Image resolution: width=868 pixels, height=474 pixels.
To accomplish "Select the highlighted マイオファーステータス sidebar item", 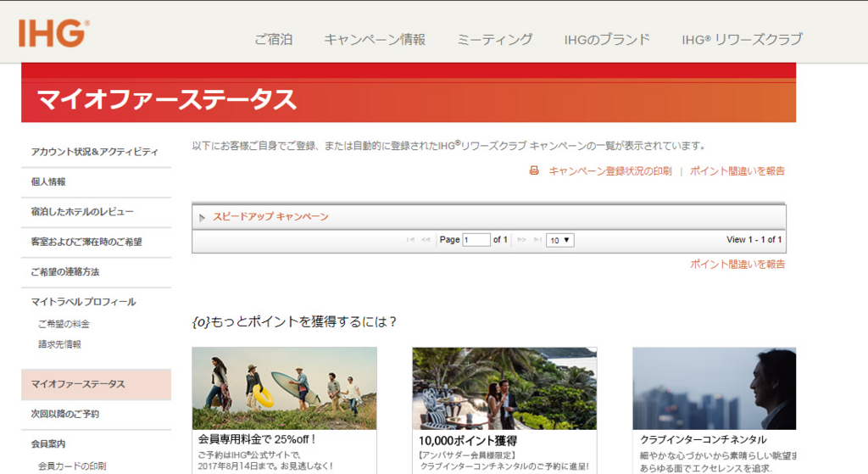I will pyautogui.click(x=96, y=384).
